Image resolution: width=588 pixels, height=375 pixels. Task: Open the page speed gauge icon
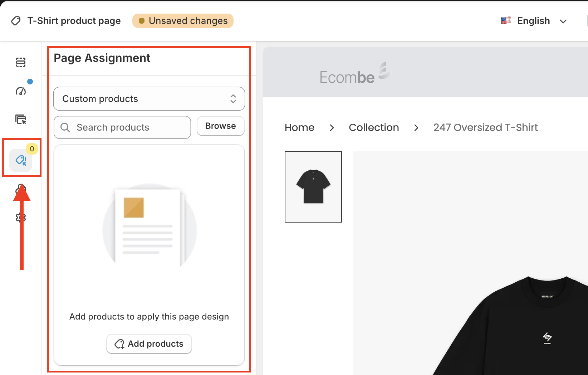pos(21,91)
